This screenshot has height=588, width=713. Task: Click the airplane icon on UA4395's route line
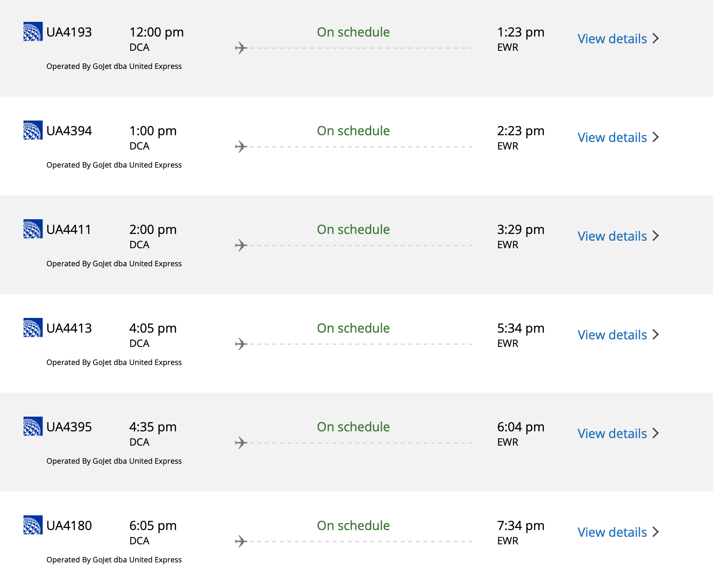tap(241, 442)
